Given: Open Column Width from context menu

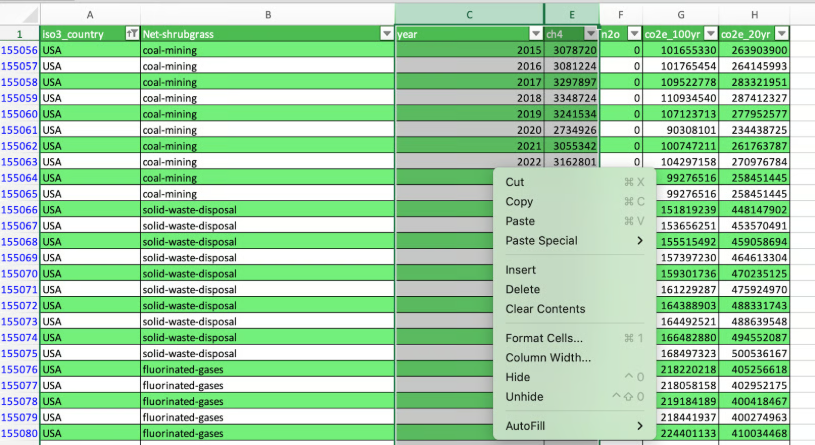Looking at the screenshot, I should coord(548,358).
